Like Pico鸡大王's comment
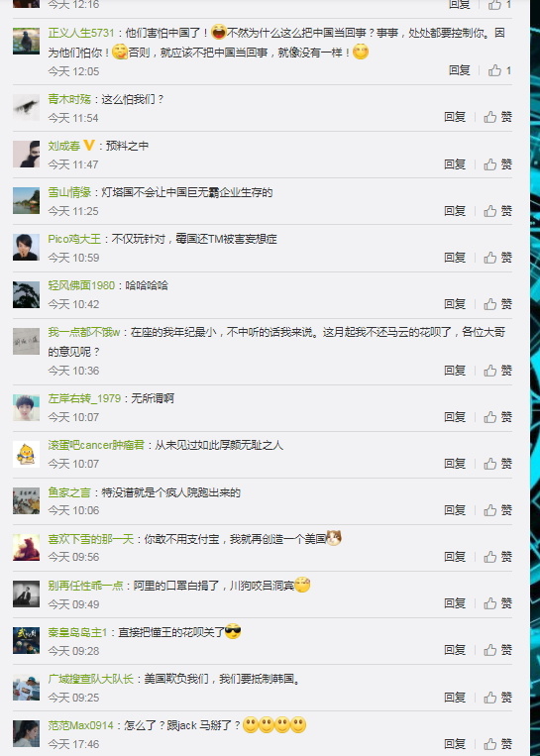Viewport: 540px width, 756px height. [x=498, y=258]
